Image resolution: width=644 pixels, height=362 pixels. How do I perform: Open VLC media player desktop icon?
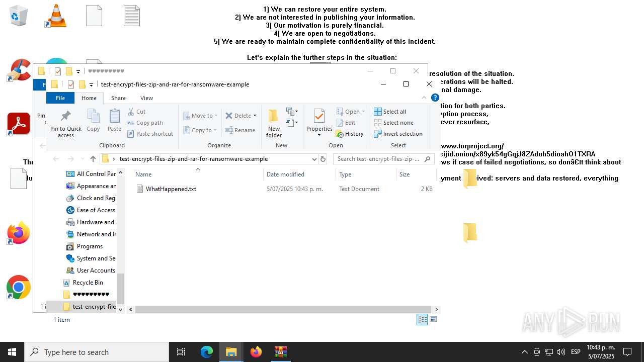click(x=56, y=15)
